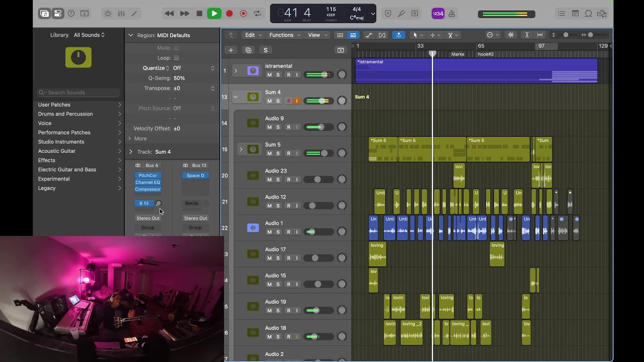
Task: Stop playback
Action: [199, 14]
